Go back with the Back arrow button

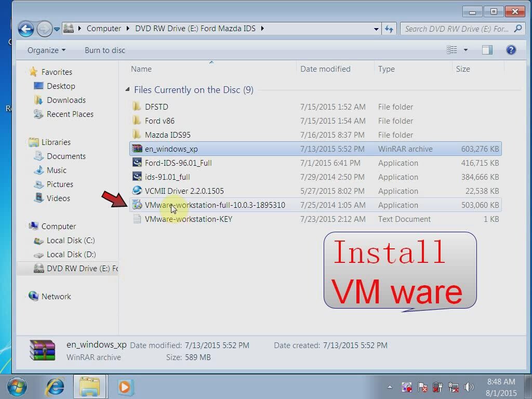pos(26,29)
